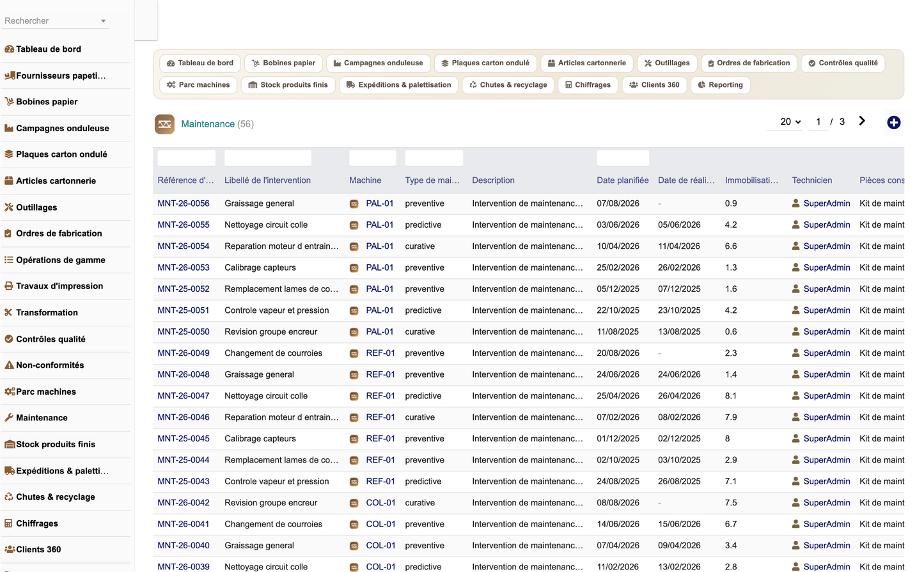Click technician icon in MNT-26-0055 row
The height and width of the screenshot is (572, 924).
point(795,225)
